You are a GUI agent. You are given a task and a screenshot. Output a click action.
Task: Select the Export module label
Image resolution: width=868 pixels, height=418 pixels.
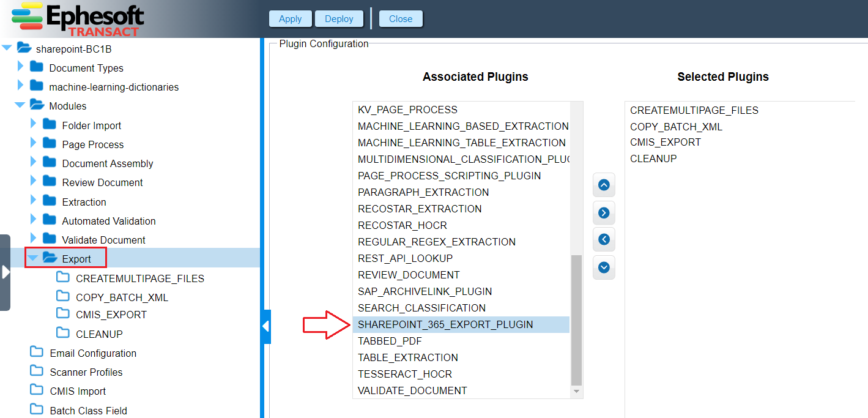click(76, 259)
